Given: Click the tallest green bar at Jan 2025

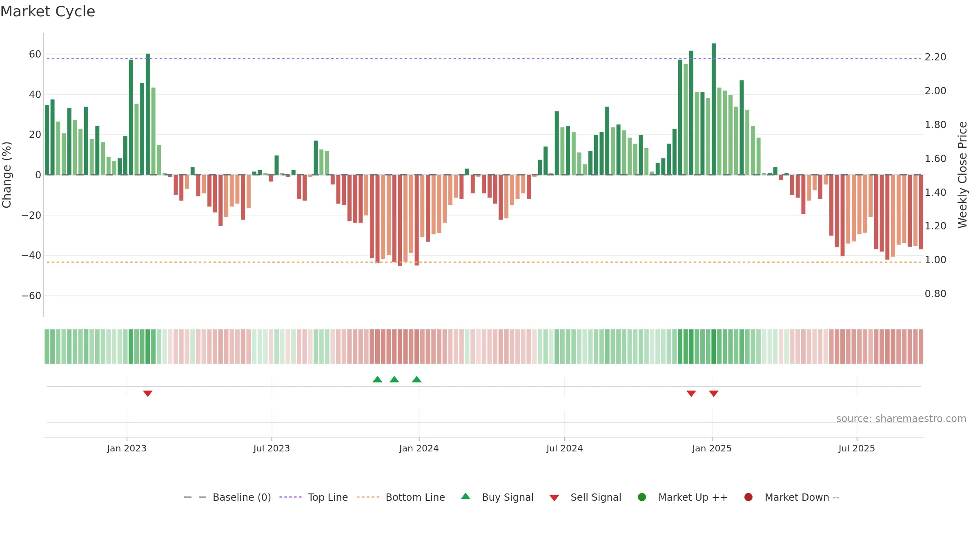Looking at the screenshot, I should coord(714,109).
